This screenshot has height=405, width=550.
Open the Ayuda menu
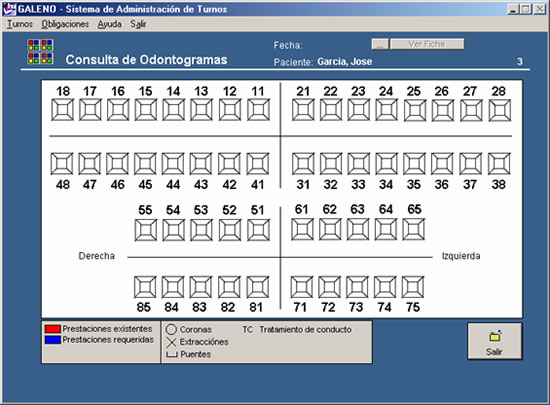coord(109,24)
